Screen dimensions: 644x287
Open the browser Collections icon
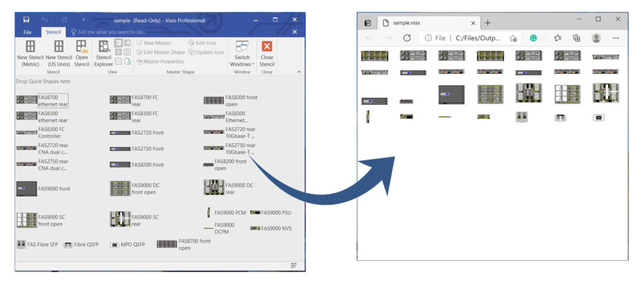(576, 38)
